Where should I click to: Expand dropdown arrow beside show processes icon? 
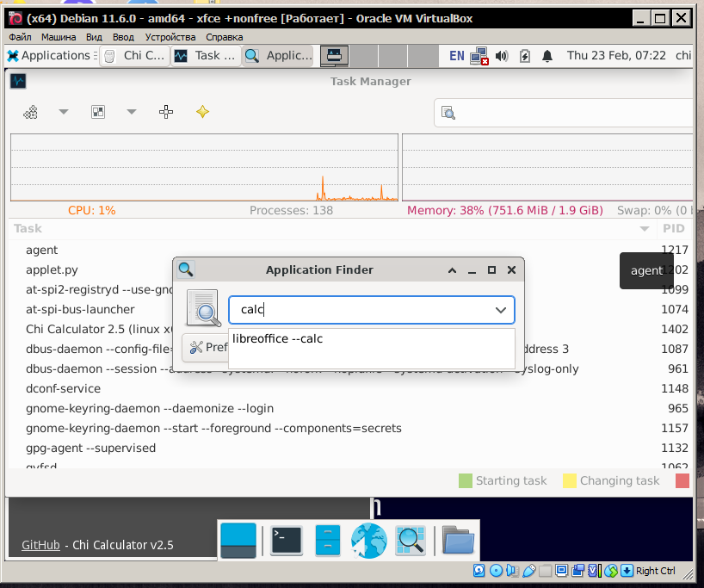(131, 112)
